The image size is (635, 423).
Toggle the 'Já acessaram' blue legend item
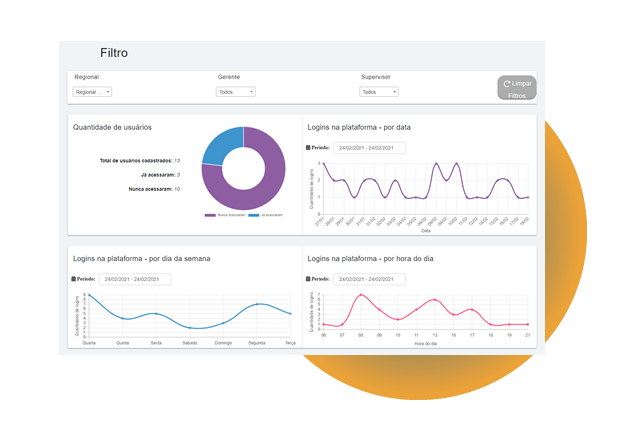(265, 215)
